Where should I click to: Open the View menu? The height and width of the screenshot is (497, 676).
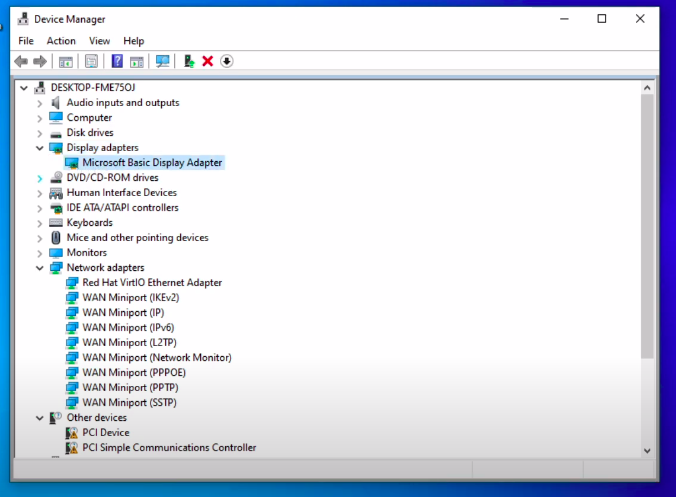100,41
